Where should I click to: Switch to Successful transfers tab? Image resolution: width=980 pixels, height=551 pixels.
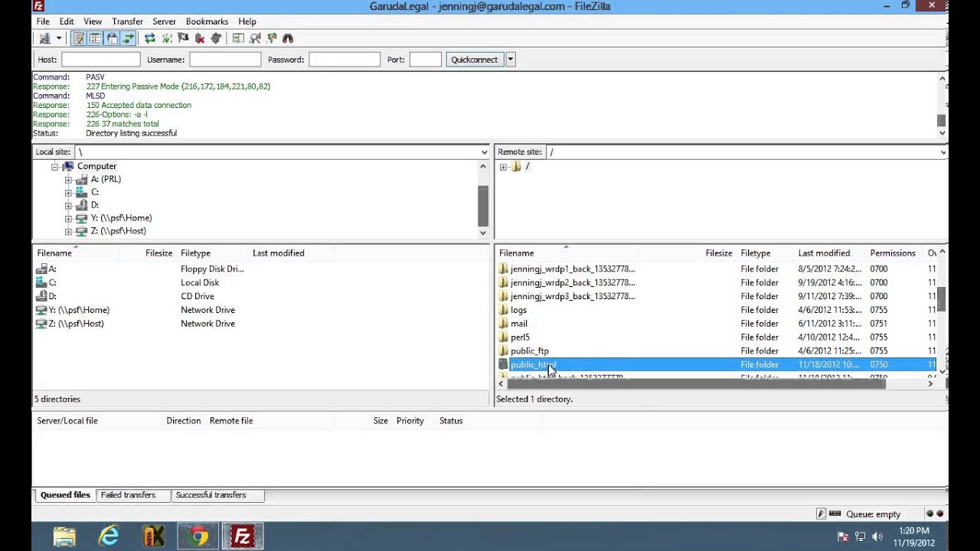(x=211, y=495)
